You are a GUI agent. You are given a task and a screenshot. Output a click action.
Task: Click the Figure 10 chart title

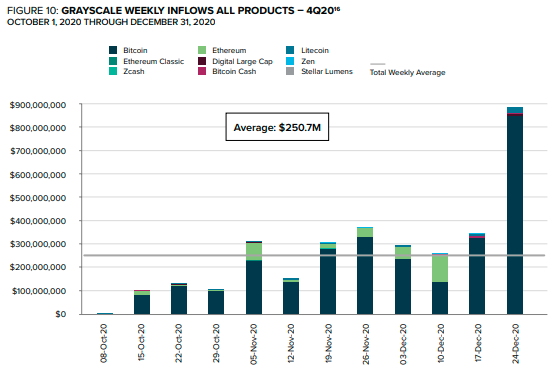[174, 11]
